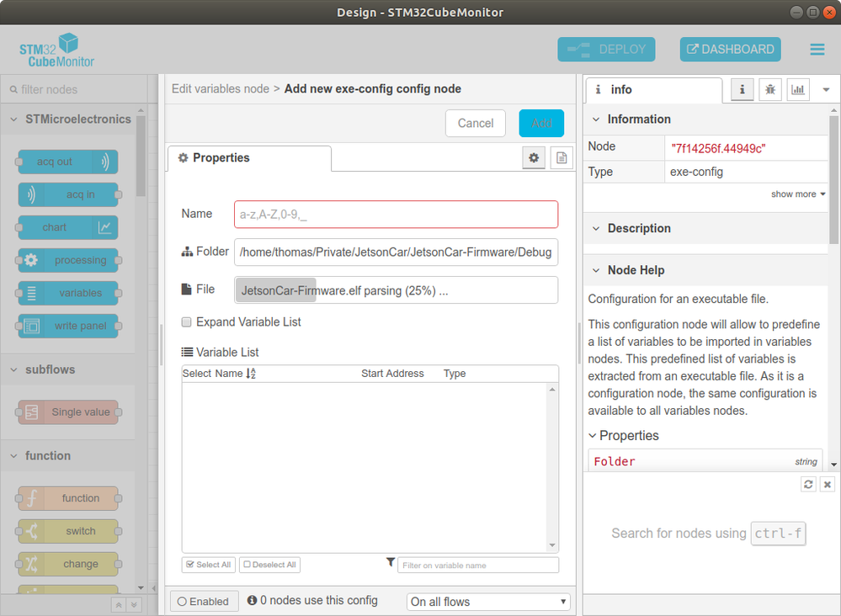
Task: Open the hamburger main menu
Action: click(x=817, y=50)
